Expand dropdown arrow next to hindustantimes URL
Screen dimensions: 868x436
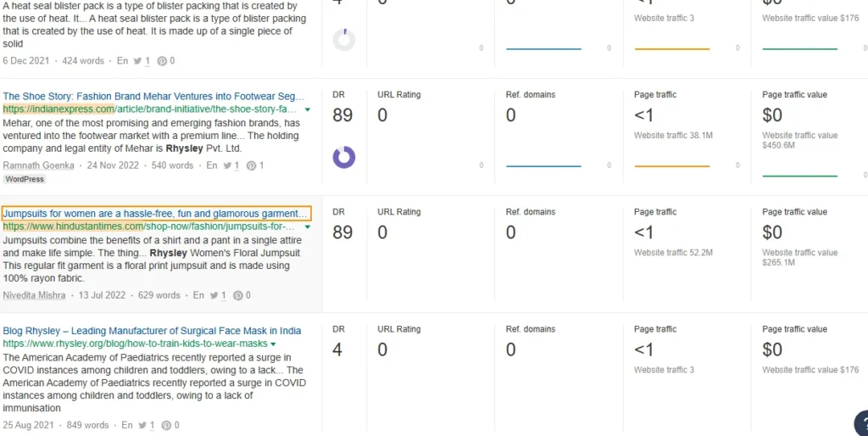(308, 227)
